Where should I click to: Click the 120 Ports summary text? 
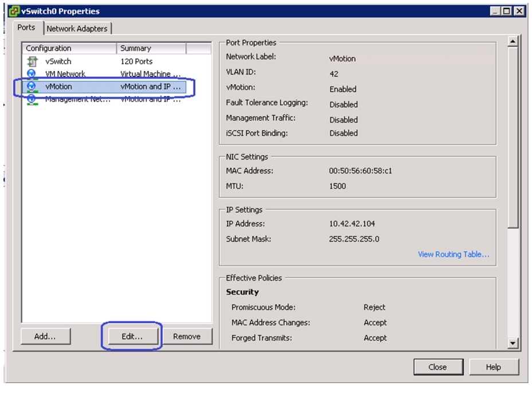[x=136, y=61]
